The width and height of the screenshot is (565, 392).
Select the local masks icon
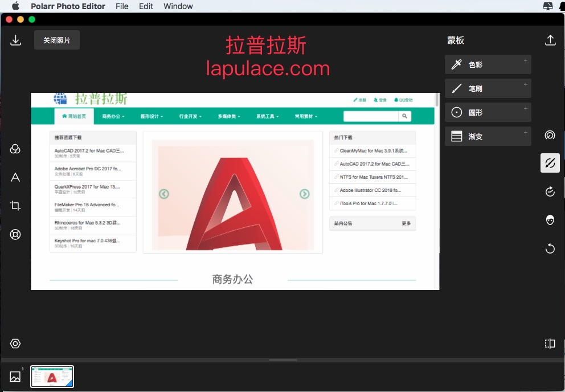550,163
